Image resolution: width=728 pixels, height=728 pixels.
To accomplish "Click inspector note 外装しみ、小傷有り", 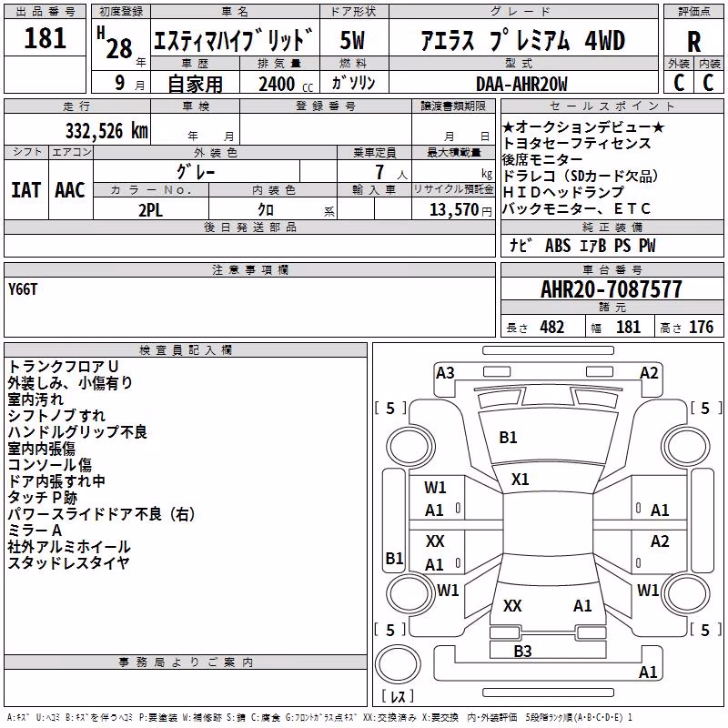I will pos(70,383).
